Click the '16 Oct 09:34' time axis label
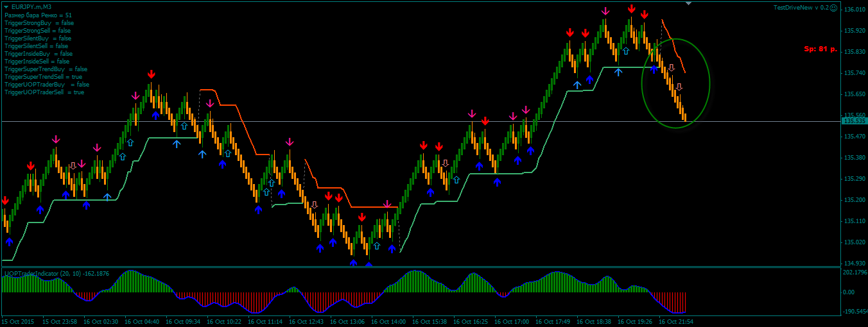Image resolution: width=868 pixels, height=327 pixels. [183, 321]
